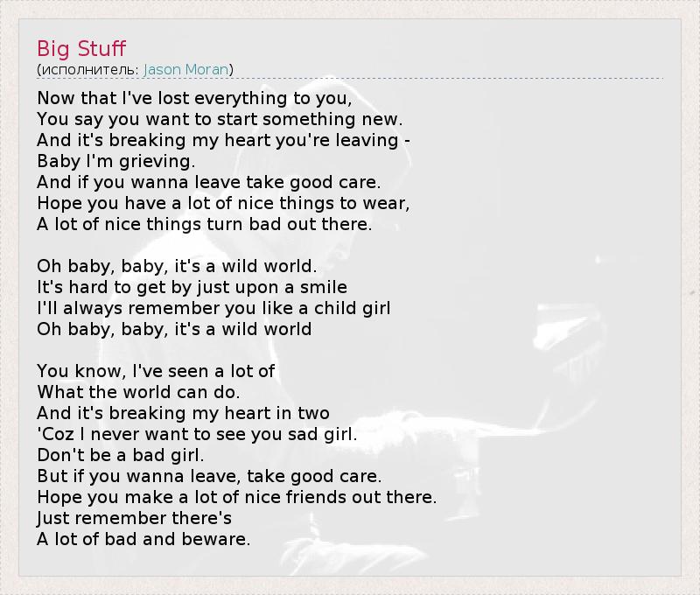Click the final line 'A lot of bad and beware.'
Screen dimensions: 700x595
point(143,539)
